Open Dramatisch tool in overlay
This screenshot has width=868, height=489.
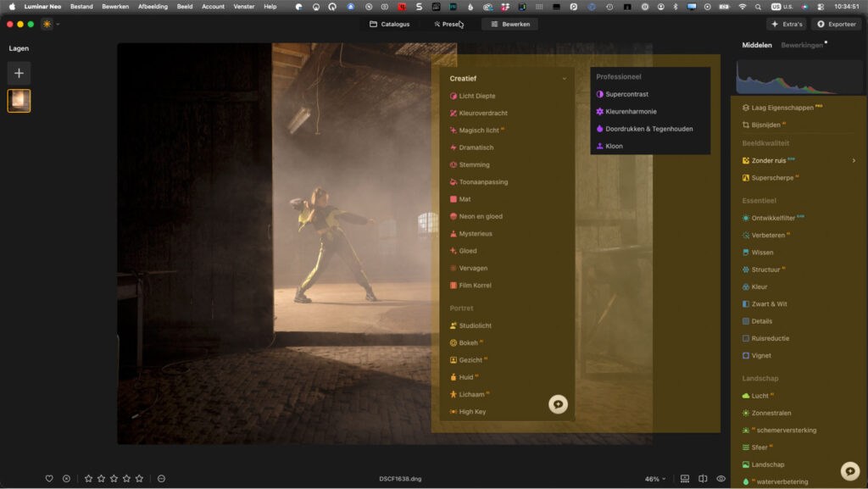coord(471,147)
